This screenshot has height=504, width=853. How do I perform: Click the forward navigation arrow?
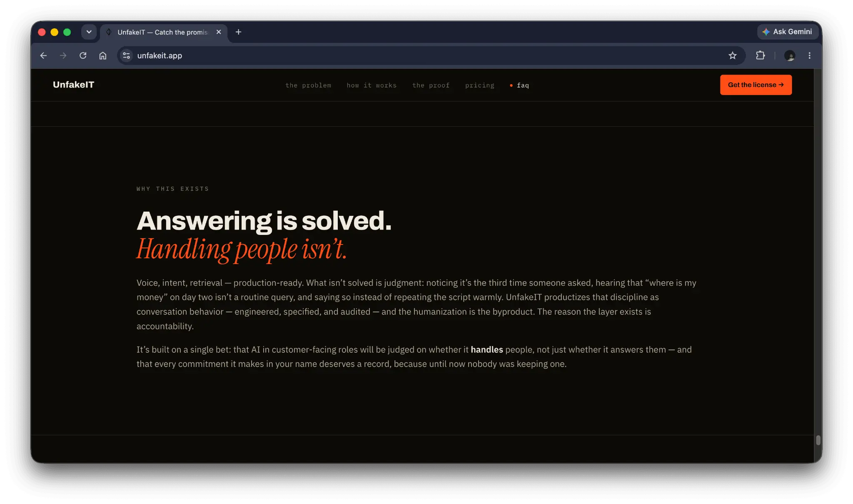[63, 55]
